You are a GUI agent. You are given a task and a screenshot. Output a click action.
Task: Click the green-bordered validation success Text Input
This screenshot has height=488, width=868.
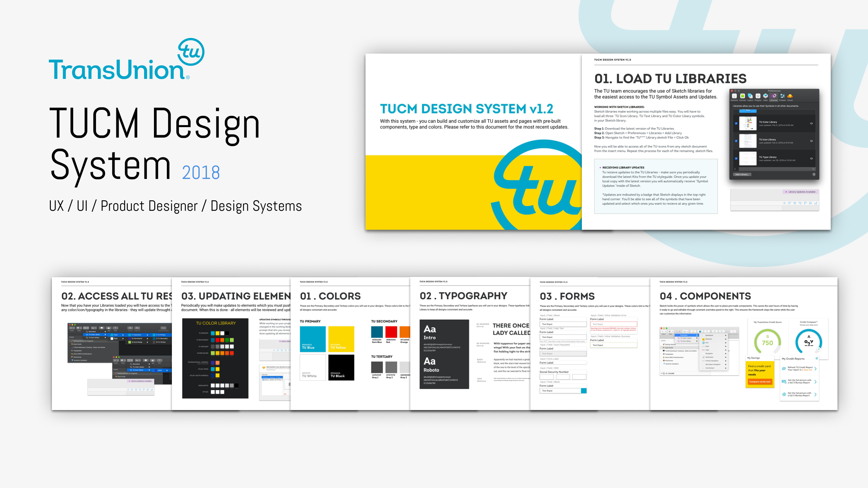613,345
